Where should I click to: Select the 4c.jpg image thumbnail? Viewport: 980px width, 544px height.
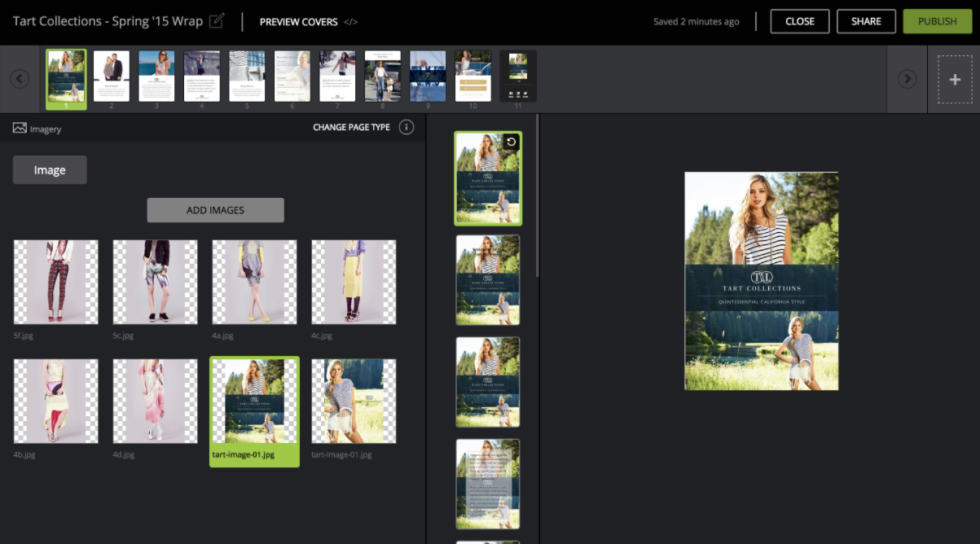[354, 282]
